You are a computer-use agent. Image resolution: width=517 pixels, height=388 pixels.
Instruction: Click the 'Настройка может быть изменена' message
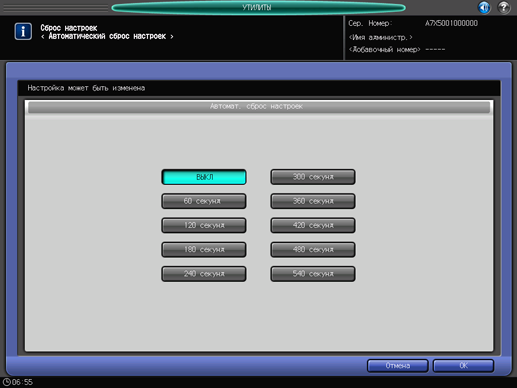click(x=86, y=88)
